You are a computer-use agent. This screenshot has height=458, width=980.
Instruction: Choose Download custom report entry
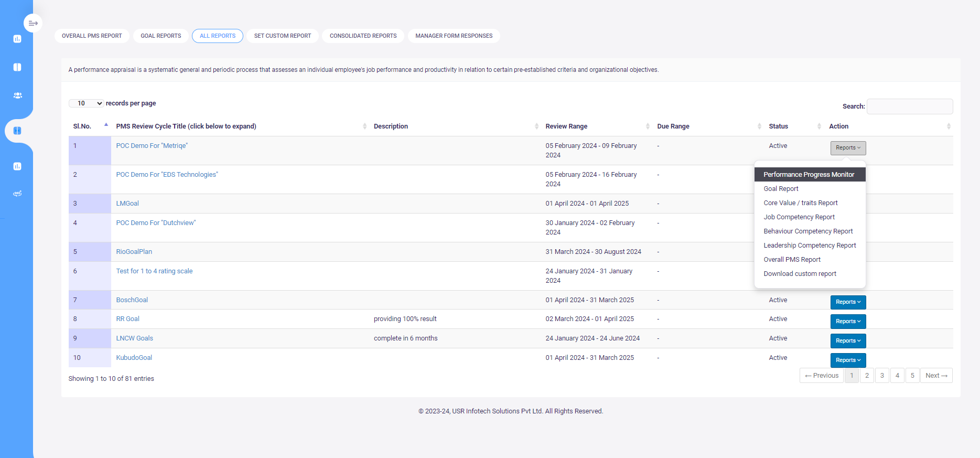point(810,274)
